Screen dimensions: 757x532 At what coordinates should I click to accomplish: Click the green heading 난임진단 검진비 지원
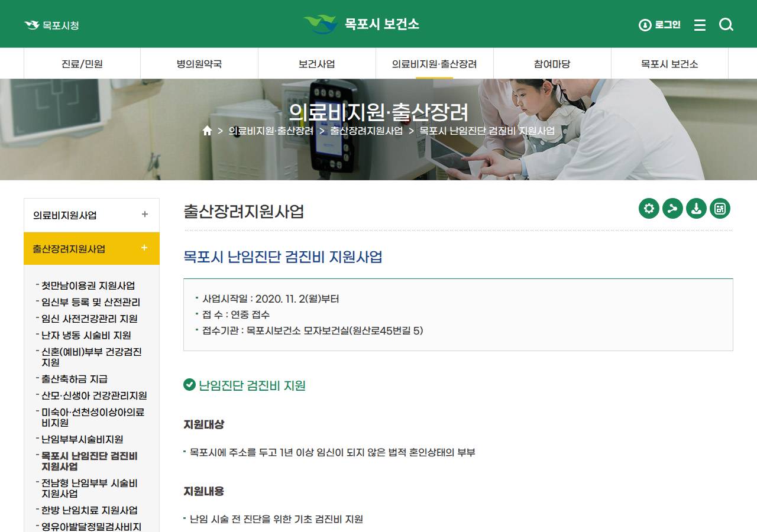[x=252, y=385]
